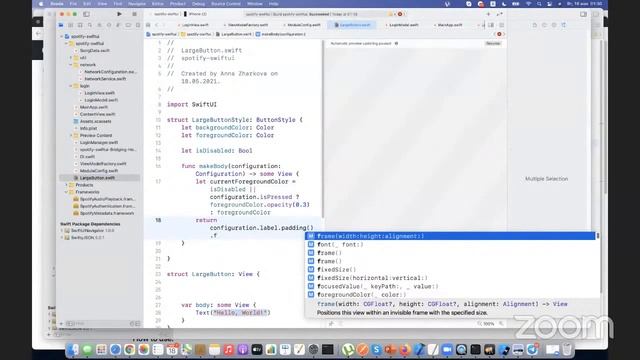This screenshot has height=360, width=640.
Task: Show the File inspector tab
Action: [x=535, y=25]
